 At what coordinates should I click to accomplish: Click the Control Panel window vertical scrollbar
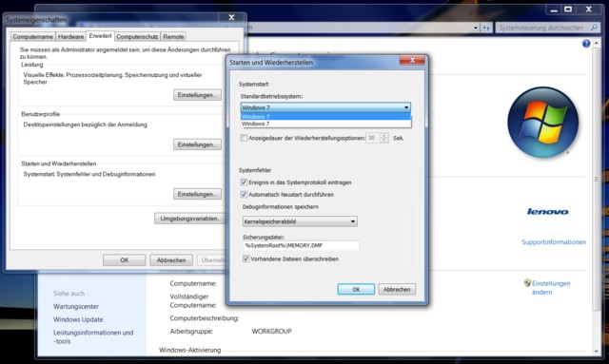pyautogui.click(x=597, y=179)
